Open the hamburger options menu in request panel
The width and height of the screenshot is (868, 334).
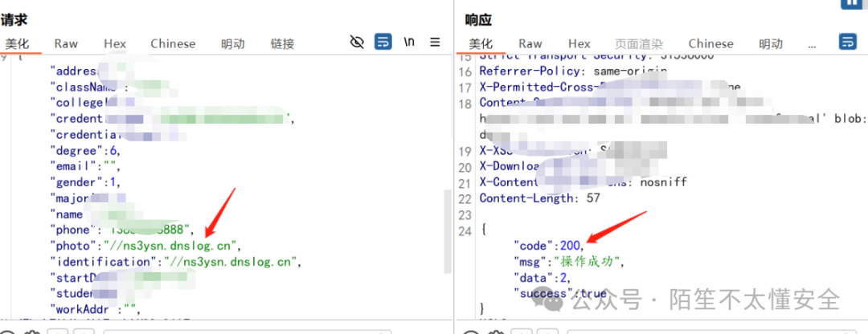(x=435, y=42)
